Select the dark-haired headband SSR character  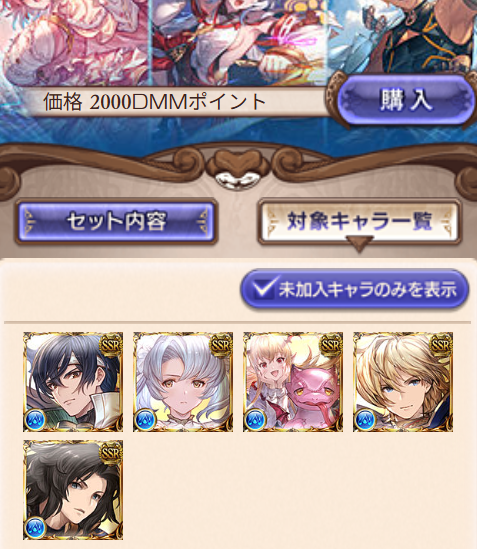pos(73,382)
